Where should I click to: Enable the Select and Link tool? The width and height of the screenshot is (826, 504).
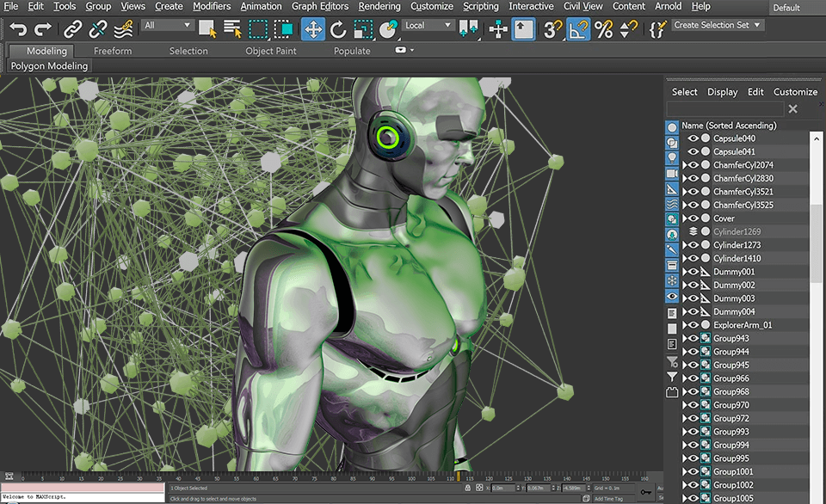(x=71, y=28)
